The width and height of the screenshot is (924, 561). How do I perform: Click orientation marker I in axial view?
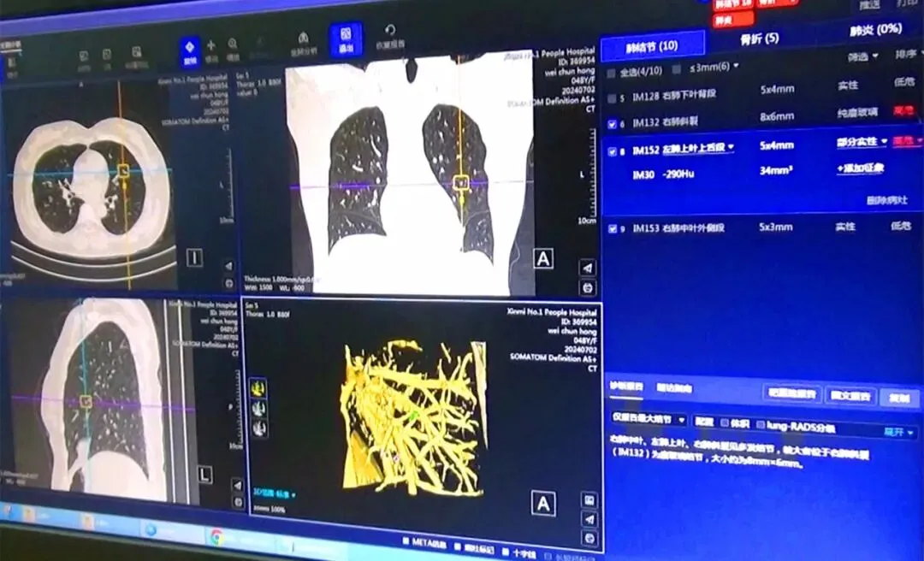[194, 257]
